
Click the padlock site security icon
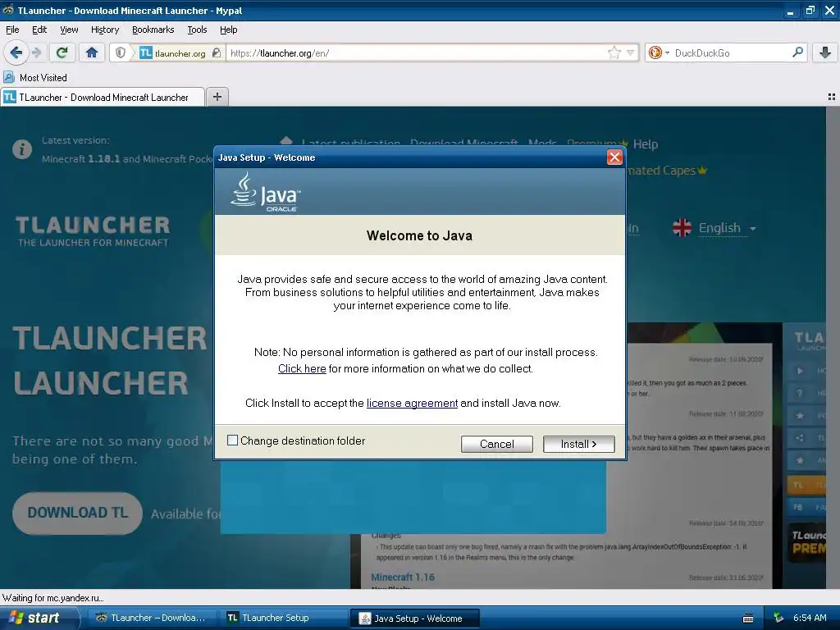216,52
